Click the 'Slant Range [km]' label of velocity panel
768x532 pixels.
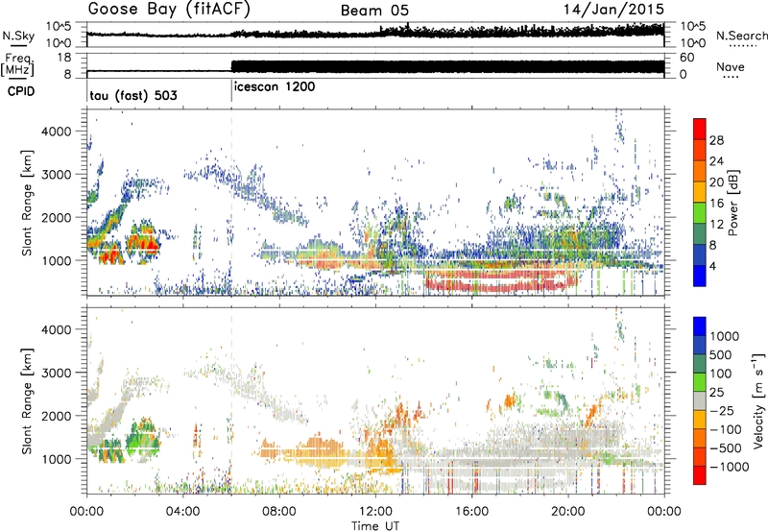pos(27,400)
